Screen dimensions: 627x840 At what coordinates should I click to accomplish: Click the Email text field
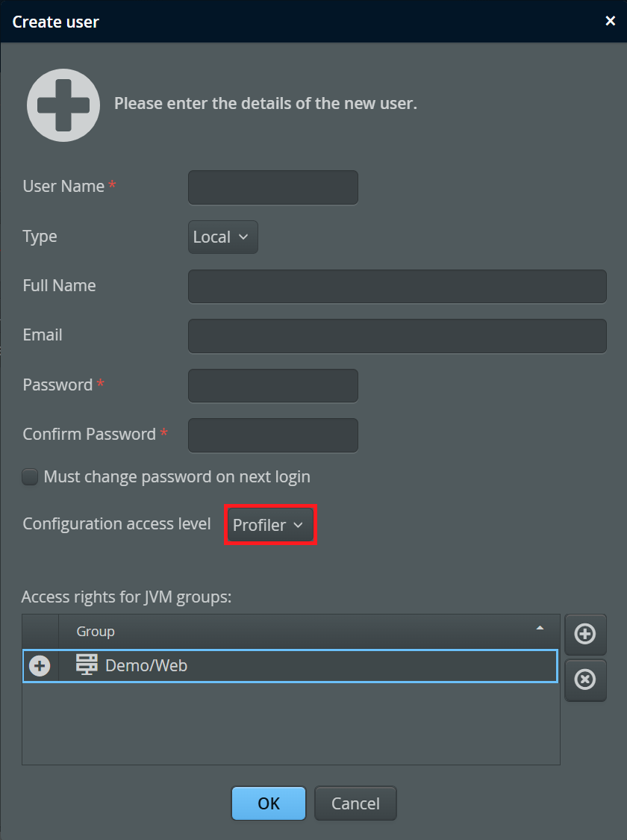tap(397, 336)
